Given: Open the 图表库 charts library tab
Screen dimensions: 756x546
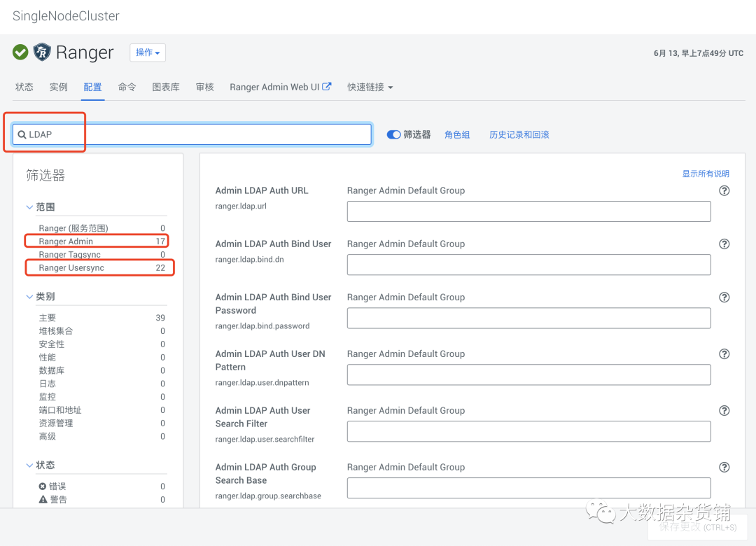Looking at the screenshot, I should 166,87.
